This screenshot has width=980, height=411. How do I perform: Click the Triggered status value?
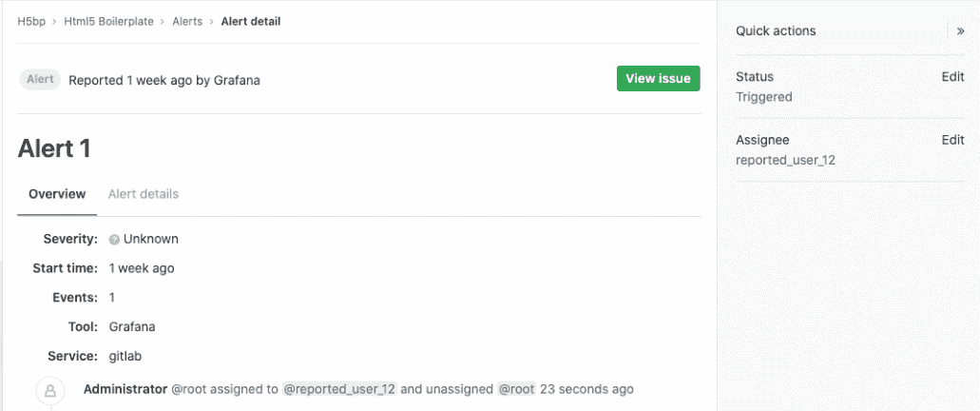point(764,97)
